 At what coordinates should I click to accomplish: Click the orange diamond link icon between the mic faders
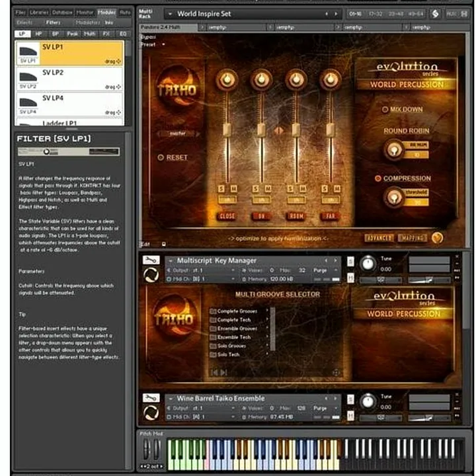(x=279, y=130)
